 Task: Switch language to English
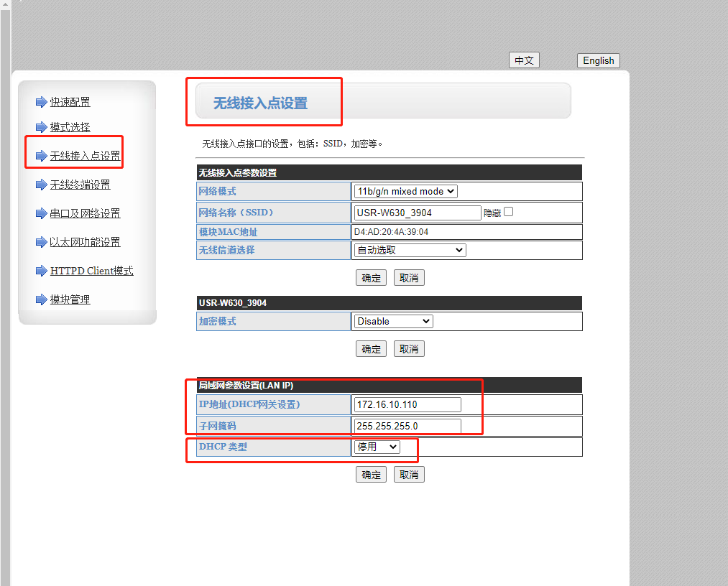click(x=598, y=60)
